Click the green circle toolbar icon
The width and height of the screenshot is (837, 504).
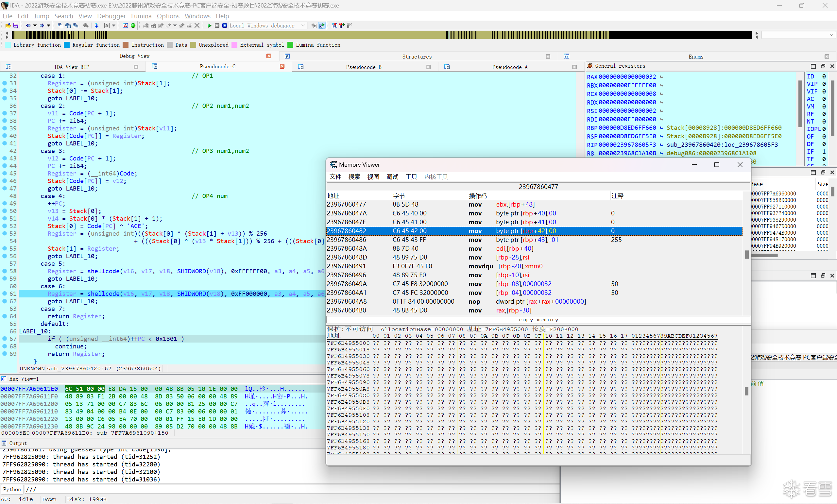click(133, 25)
